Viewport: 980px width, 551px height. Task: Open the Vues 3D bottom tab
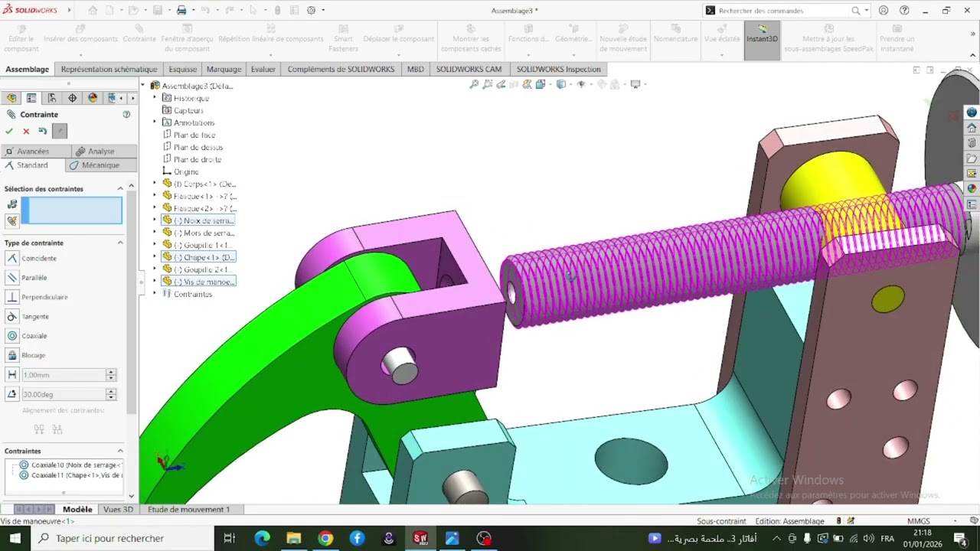pos(118,510)
